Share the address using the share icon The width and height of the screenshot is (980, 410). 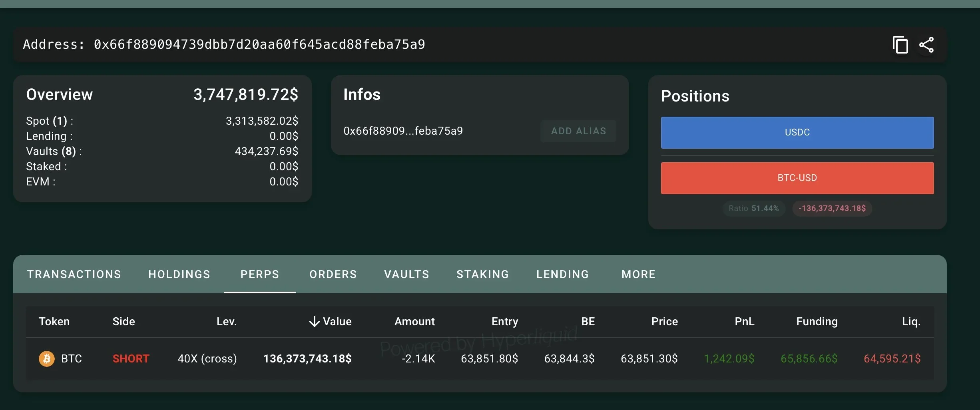pyautogui.click(x=926, y=45)
